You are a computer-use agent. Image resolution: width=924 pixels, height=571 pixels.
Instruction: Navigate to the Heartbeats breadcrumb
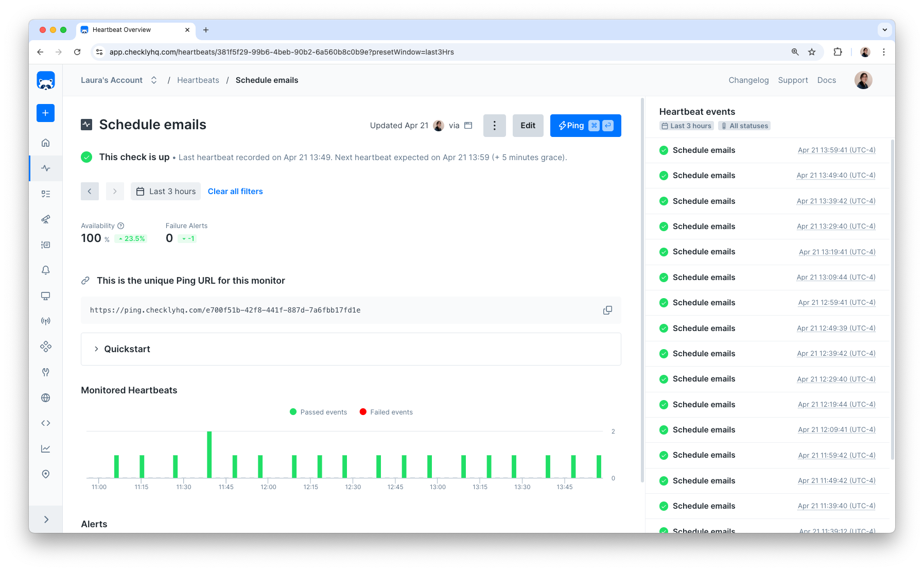[198, 80]
